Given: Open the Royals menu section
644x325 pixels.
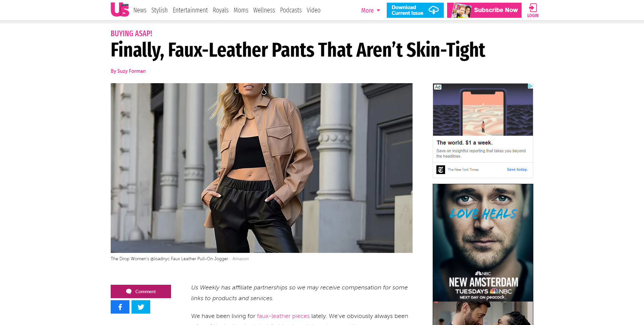Looking at the screenshot, I should click(221, 10).
